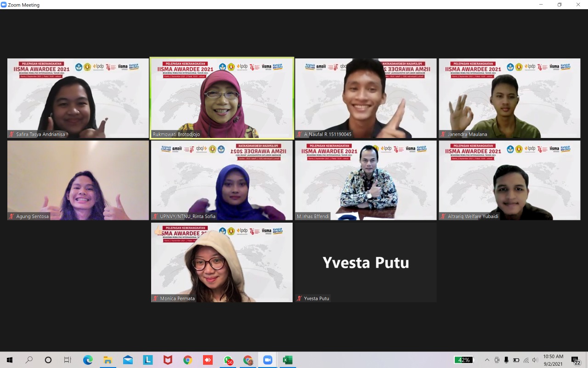This screenshot has width=588, height=368.
Task: Expand hidden icons in the system tray
Action: click(x=487, y=360)
